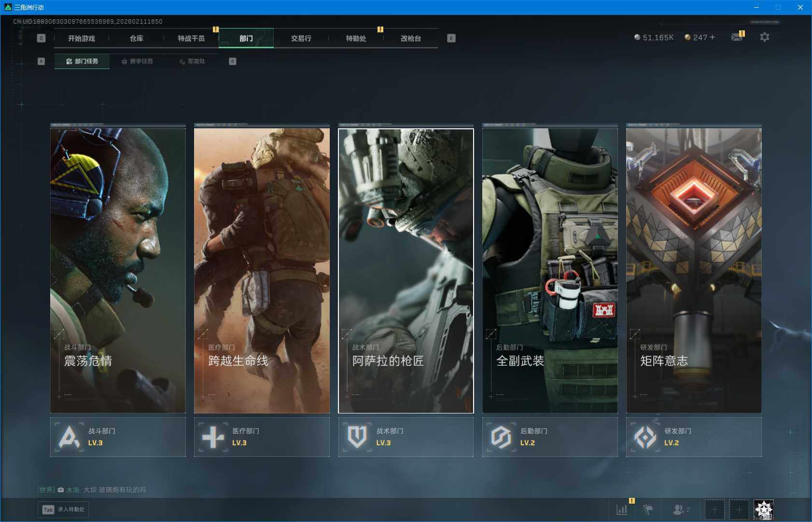Open the 军需处 sub-tab
This screenshot has width=812, height=522.
point(192,61)
